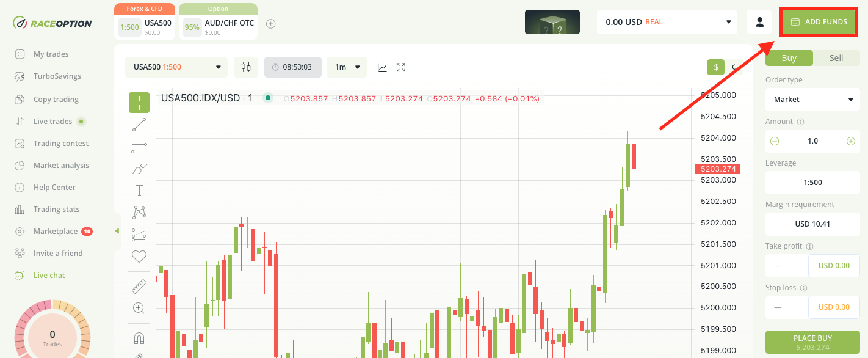Toggle the magnet snap tool
The image size is (868, 358).
[139, 338]
